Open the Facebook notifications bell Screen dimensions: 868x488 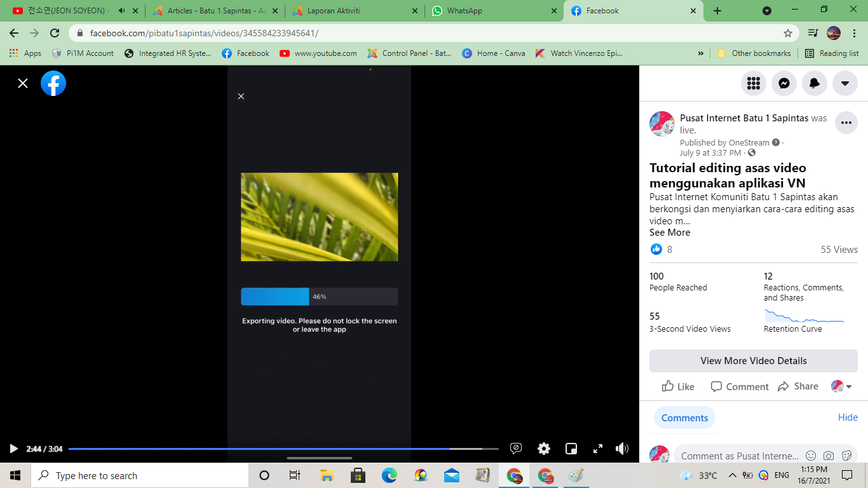click(x=815, y=83)
